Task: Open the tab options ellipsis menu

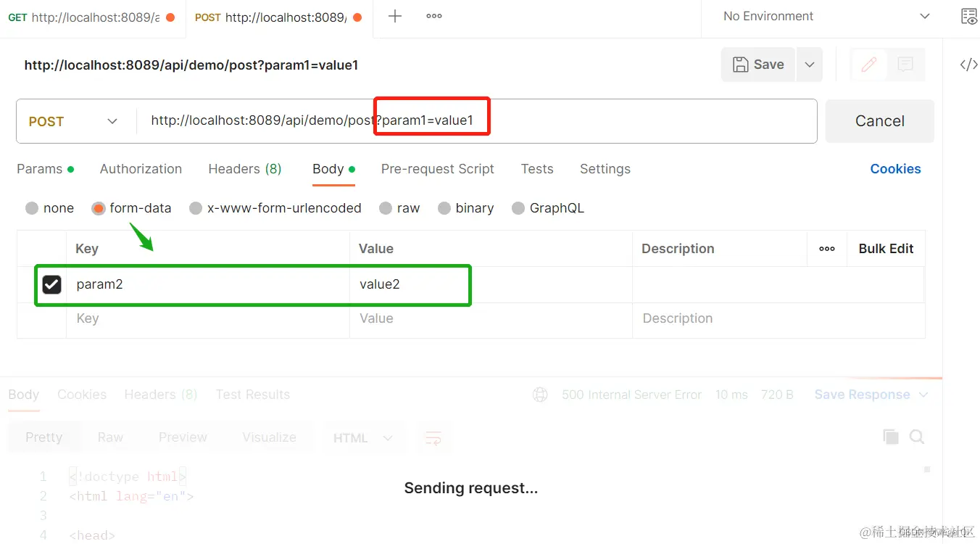Action: [434, 16]
